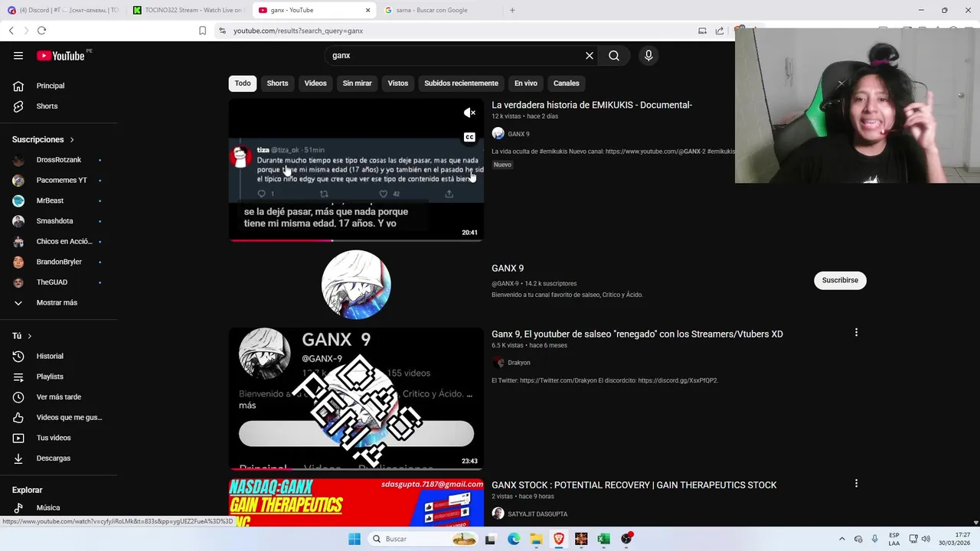The image size is (980, 551).
Task: Open DrossRotzank subscription
Action: [x=58, y=160]
